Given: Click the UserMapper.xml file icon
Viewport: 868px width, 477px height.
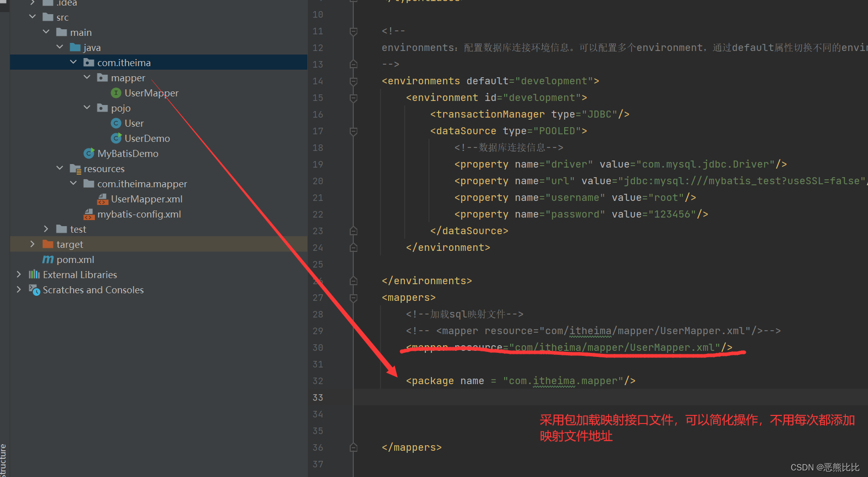Looking at the screenshot, I should pyautogui.click(x=102, y=199).
